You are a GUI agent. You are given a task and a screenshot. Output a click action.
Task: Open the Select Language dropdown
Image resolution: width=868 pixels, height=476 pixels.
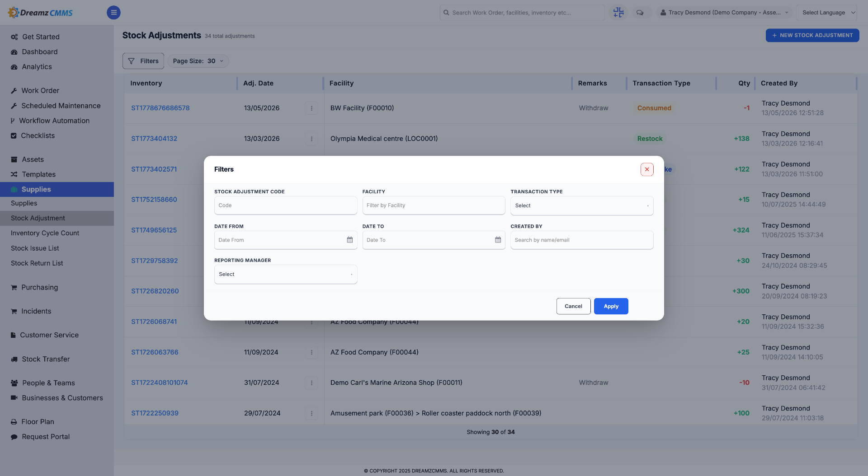[x=827, y=13]
